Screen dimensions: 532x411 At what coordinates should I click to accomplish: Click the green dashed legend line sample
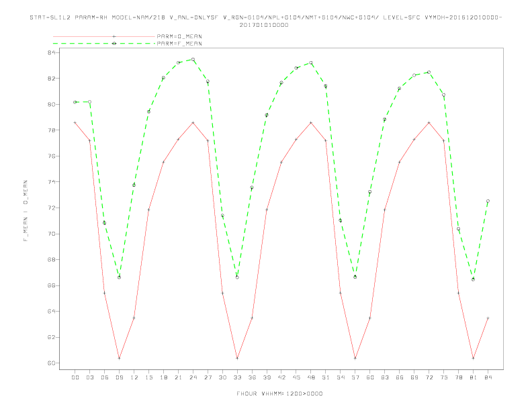(104, 44)
